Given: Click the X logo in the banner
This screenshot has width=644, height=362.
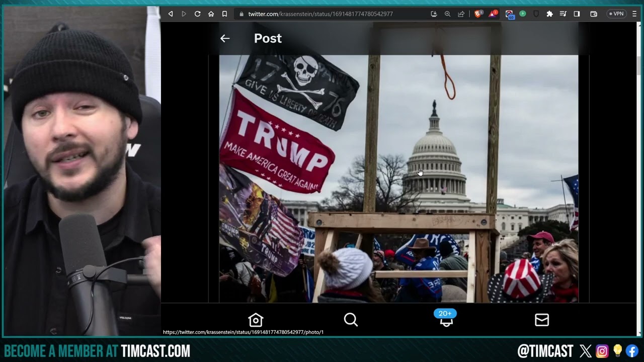Looking at the screenshot, I should (586, 351).
